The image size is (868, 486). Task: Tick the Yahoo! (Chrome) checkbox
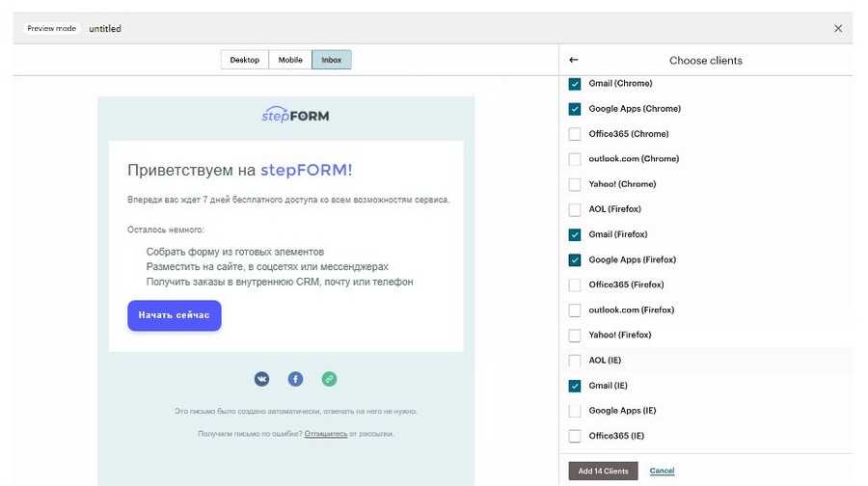[x=575, y=184]
